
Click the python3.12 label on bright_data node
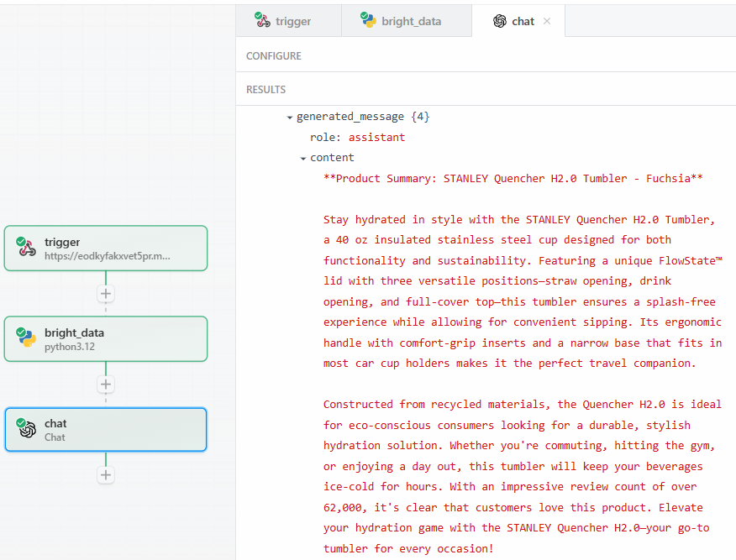pyautogui.click(x=70, y=347)
